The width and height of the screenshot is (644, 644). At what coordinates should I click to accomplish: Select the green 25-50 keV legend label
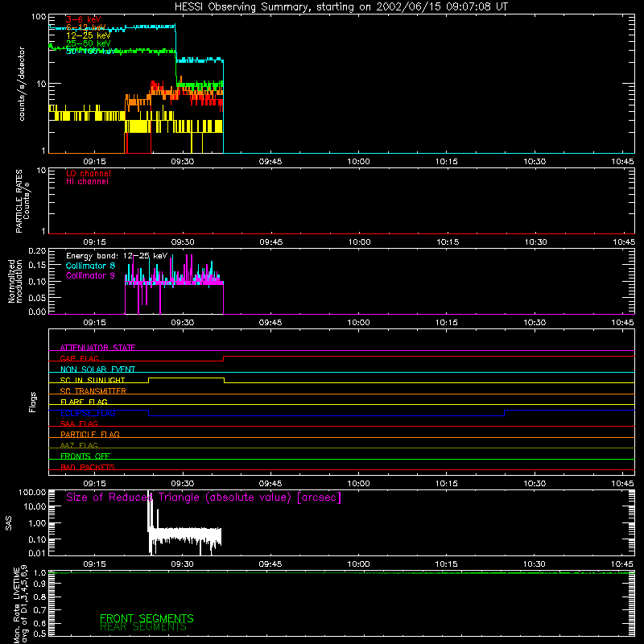(89, 43)
